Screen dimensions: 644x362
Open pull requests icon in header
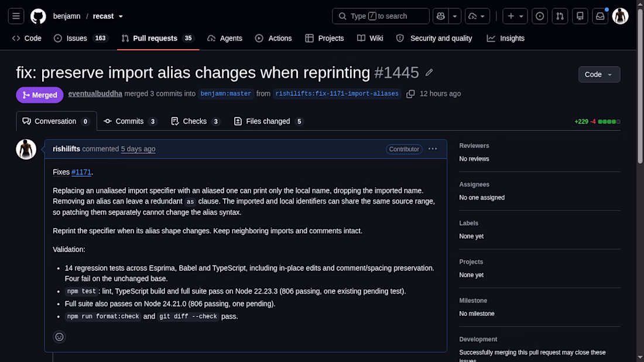[560, 16]
